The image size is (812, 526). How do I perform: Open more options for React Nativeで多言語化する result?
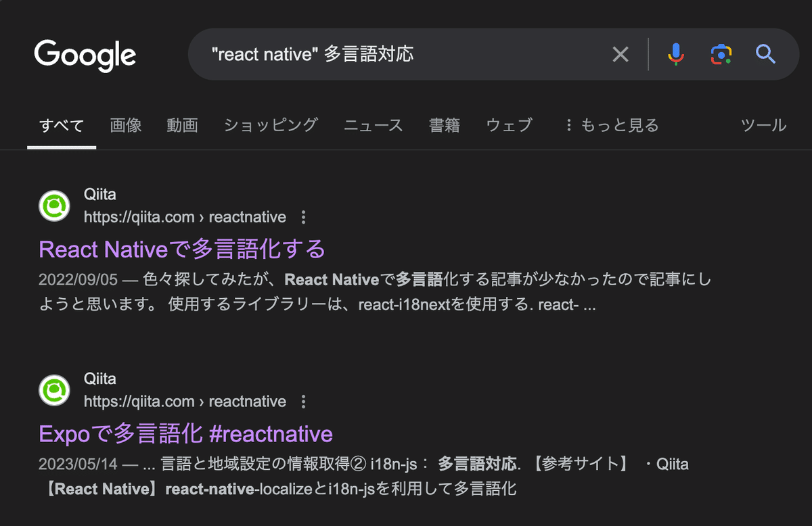click(303, 217)
